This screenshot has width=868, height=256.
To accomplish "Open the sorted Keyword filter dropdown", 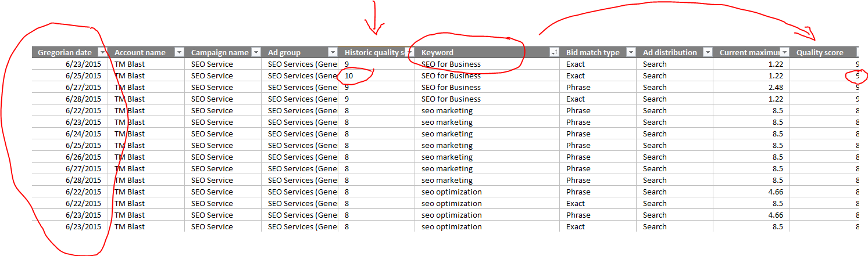I will [x=554, y=52].
